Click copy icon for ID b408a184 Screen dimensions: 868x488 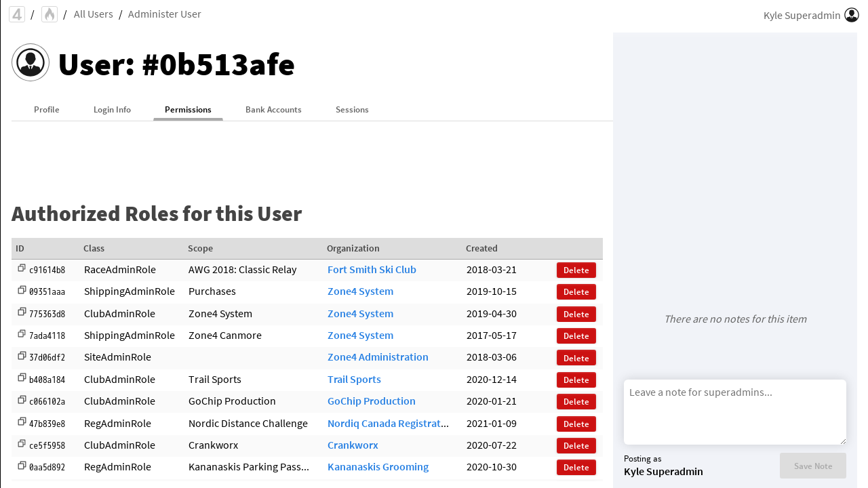[22, 379]
